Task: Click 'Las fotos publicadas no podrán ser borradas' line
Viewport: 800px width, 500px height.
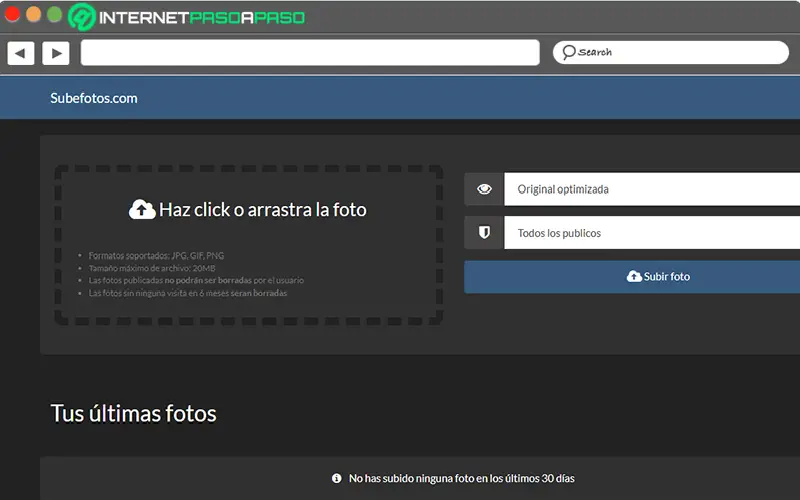Action: point(196,281)
